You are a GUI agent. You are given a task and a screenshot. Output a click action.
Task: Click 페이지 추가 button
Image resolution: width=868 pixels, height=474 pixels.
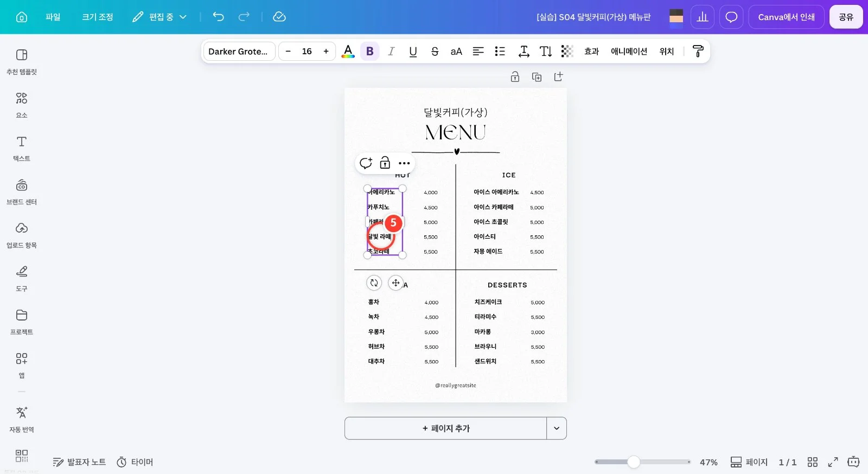tap(445, 428)
